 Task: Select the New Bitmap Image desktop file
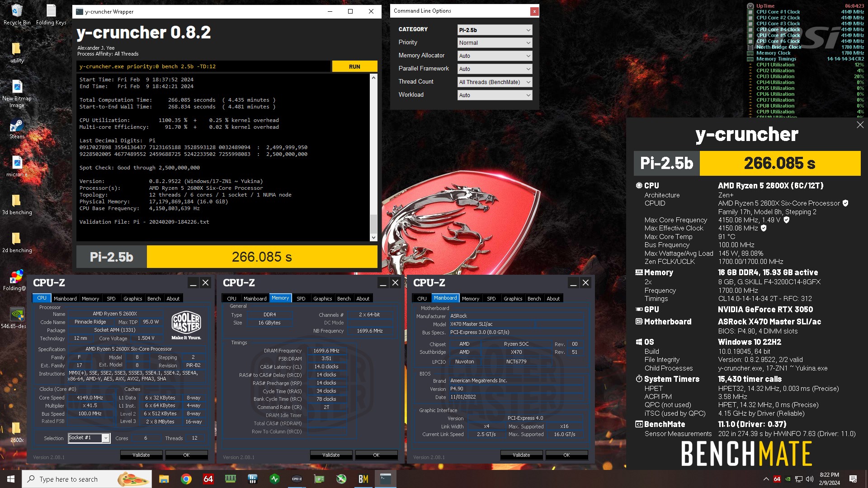tap(17, 94)
